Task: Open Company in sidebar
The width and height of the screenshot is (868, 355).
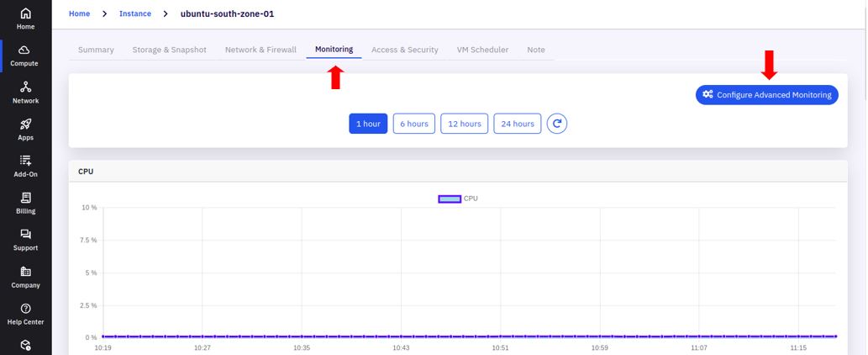Action: click(x=25, y=278)
